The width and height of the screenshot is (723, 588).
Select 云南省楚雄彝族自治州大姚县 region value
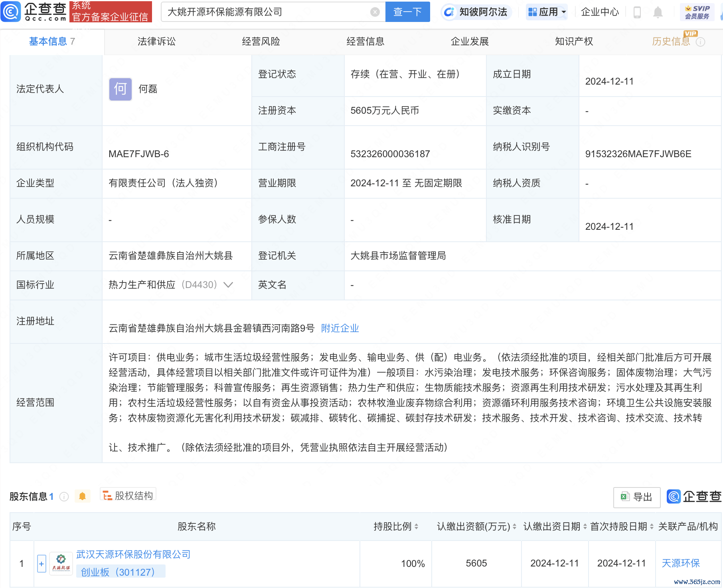click(170, 256)
